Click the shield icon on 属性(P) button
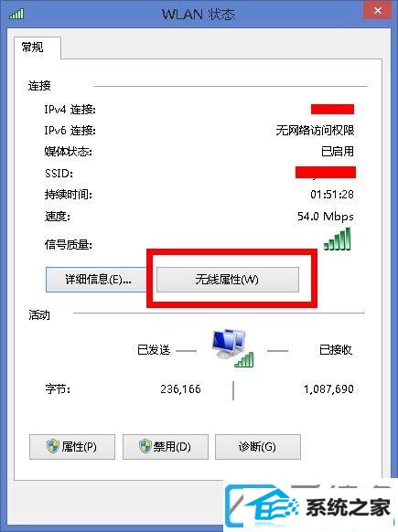 click(x=53, y=446)
